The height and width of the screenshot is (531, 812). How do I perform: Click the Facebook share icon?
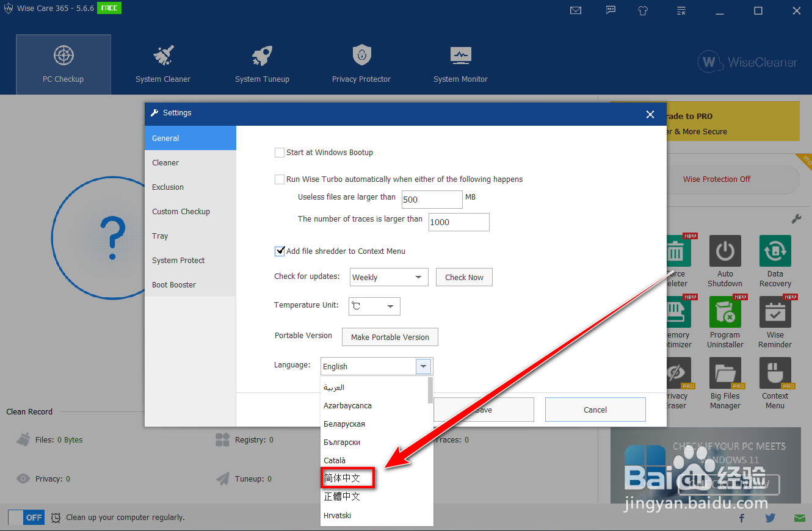tap(742, 518)
